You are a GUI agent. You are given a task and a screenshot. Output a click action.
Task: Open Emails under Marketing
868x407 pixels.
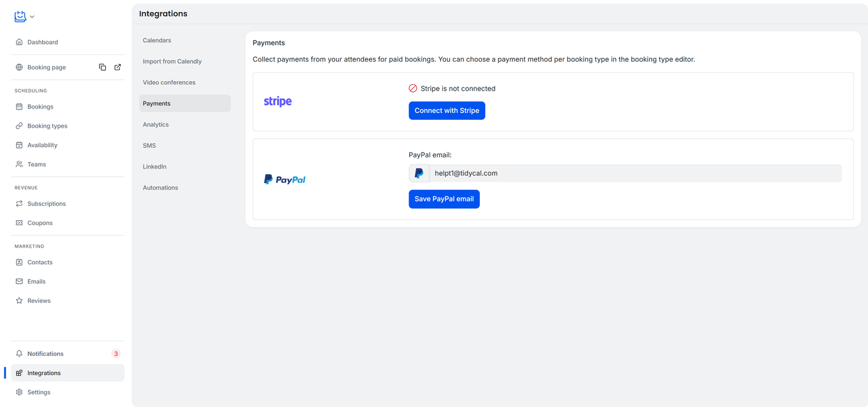click(68, 281)
